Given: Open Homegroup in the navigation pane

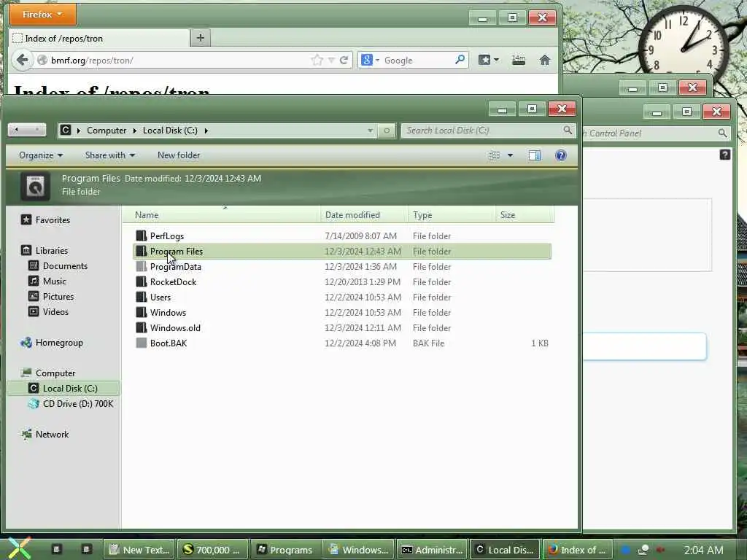Looking at the screenshot, I should coord(59,343).
